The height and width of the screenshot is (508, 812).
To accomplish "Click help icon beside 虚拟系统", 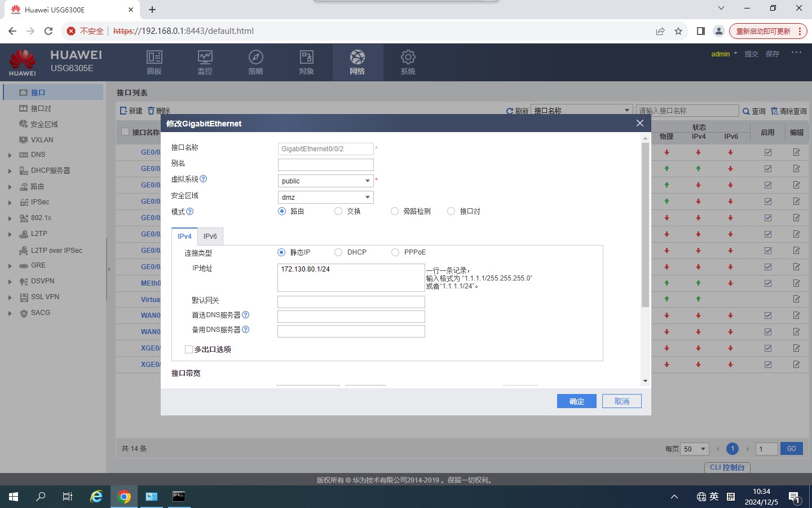I will [x=204, y=179].
